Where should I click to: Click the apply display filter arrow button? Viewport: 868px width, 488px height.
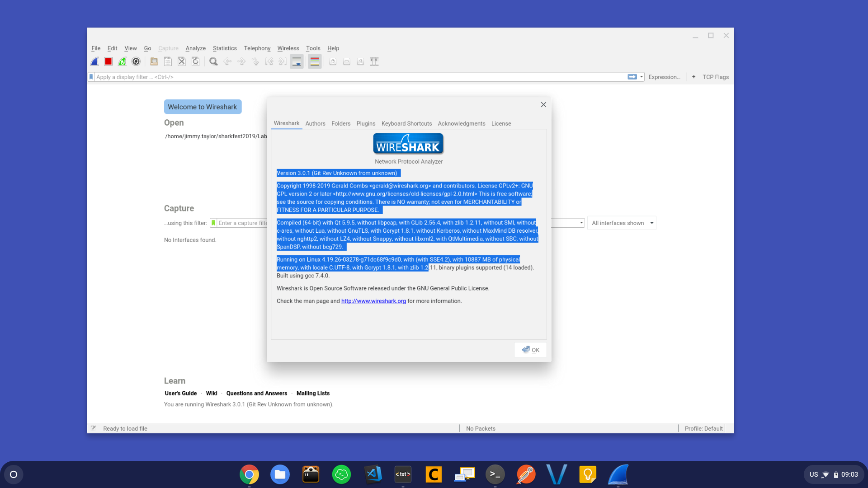pyautogui.click(x=632, y=77)
